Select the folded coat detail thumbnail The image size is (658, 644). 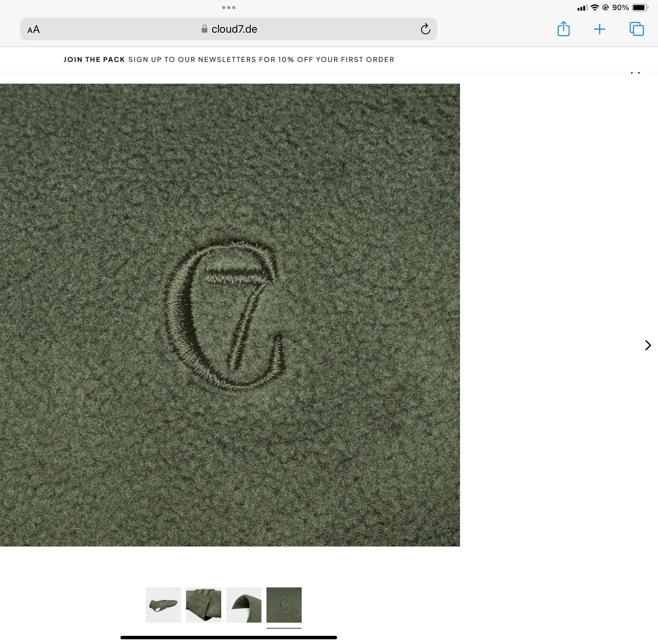(x=203, y=605)
